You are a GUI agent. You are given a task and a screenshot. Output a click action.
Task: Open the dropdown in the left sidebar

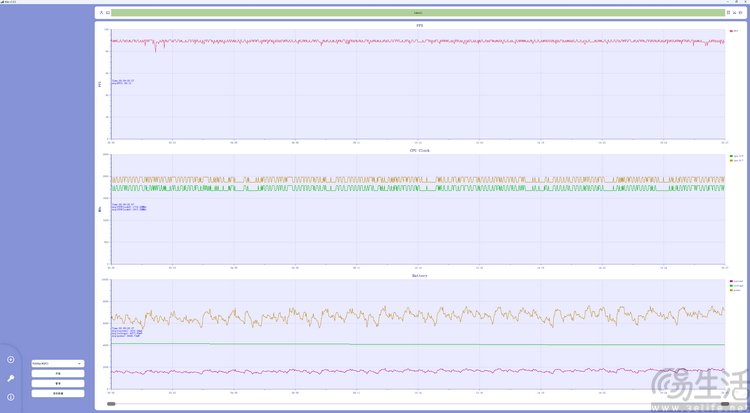point(57,363)
